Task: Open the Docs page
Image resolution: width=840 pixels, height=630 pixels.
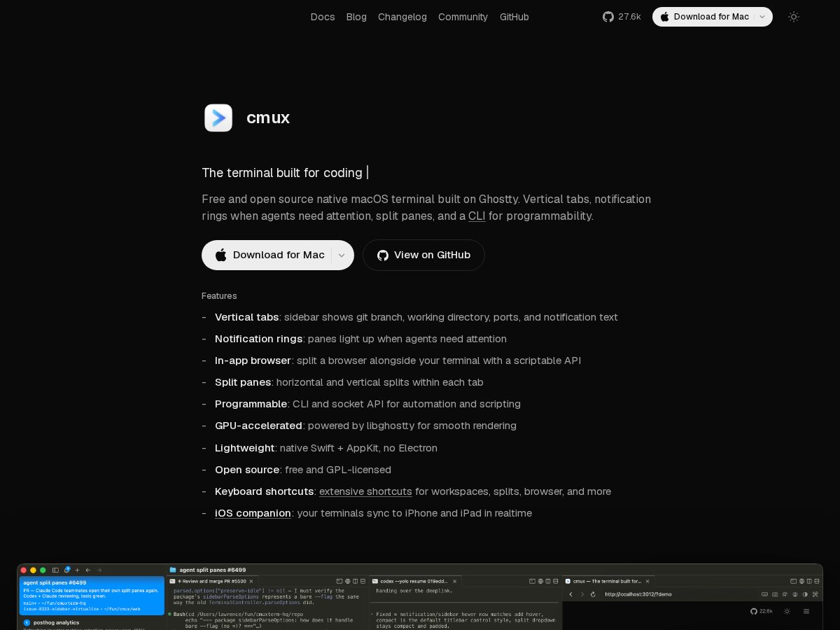Action: click(323, 17)
